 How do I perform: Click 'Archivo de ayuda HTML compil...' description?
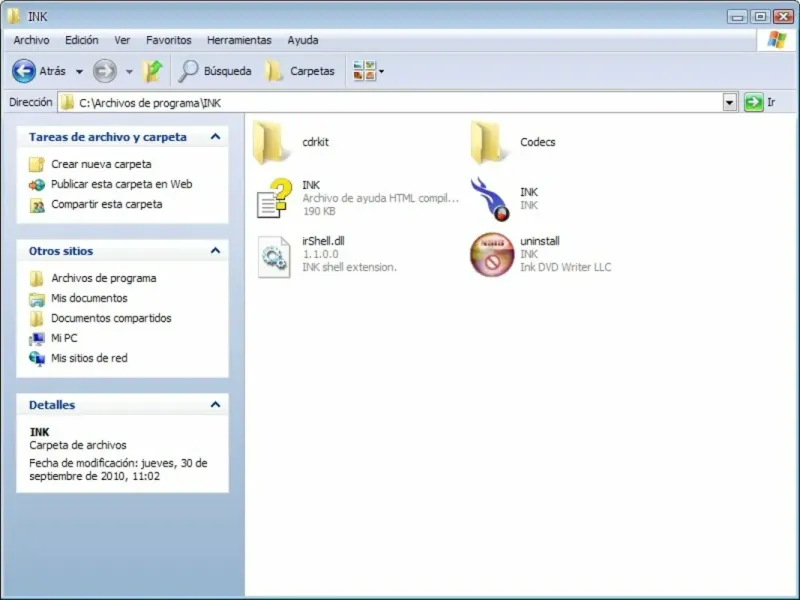(x=381, y=198)
